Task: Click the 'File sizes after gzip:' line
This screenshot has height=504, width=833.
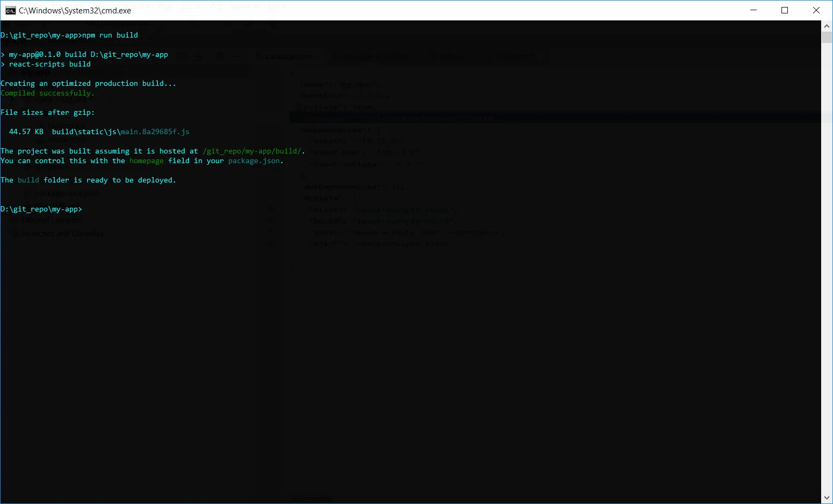Action: (48, 113)
